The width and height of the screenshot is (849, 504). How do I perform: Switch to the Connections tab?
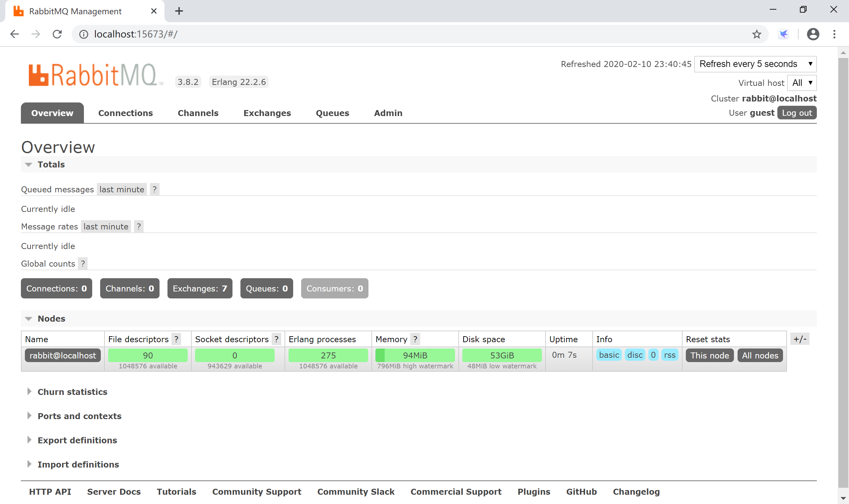[126, 113]
